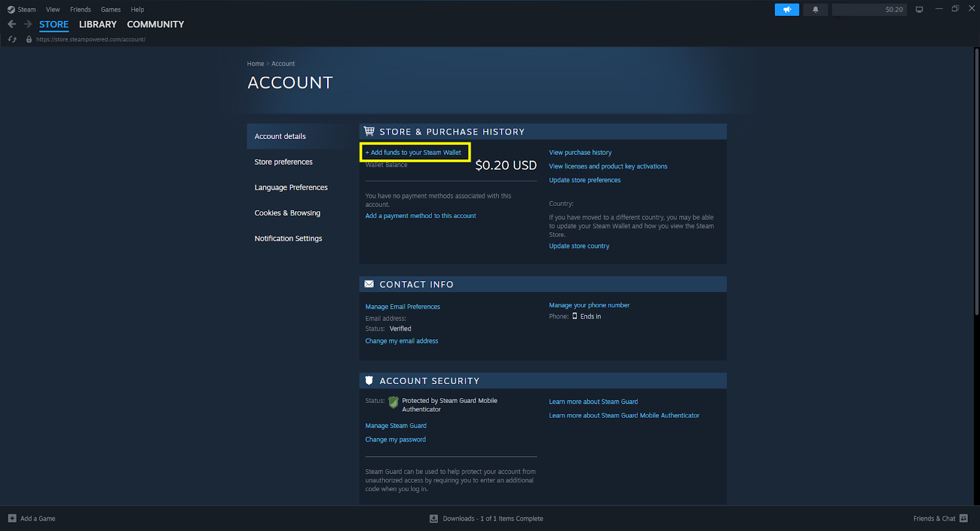Screen dimensions: 980x531
Task: Click Update store country link
Action: [x=579, y=246]
